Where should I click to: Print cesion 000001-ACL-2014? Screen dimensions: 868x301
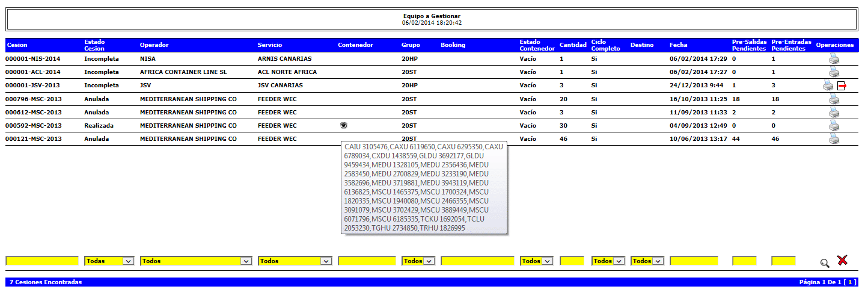click(x=834, y=72)
